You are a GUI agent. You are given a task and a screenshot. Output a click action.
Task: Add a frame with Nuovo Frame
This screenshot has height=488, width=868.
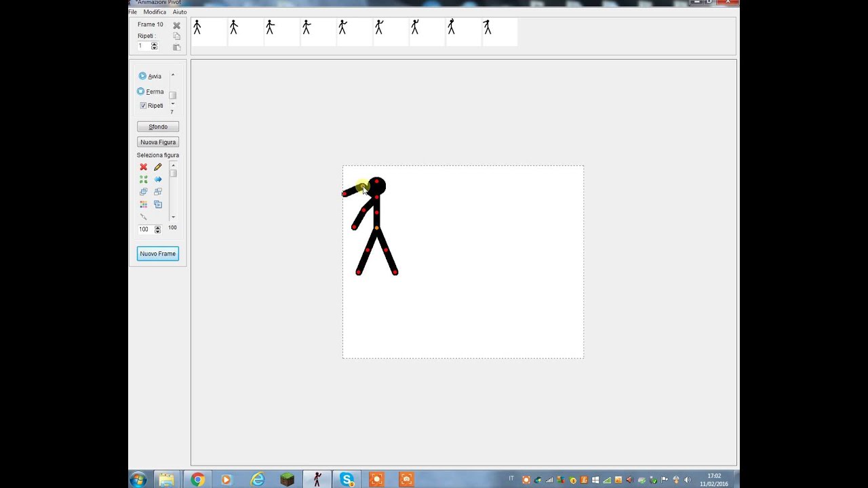(x=158, y=253)
